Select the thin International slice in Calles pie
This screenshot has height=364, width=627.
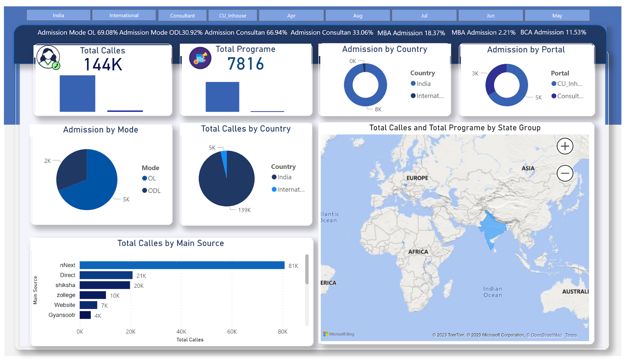[x=224, y=160]
